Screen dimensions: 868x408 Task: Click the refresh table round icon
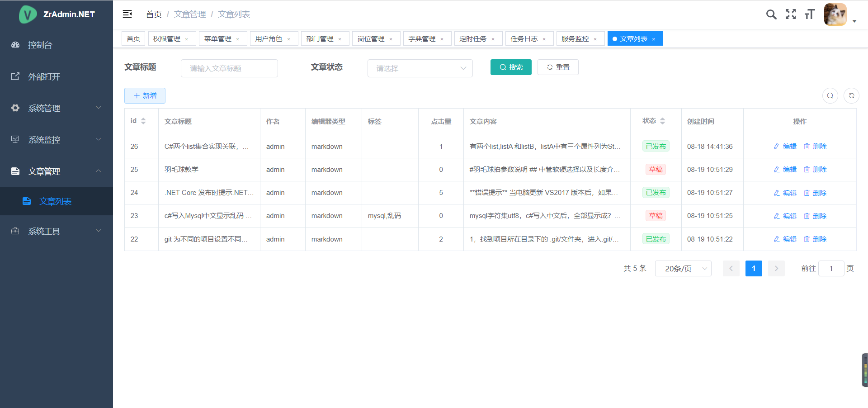coord(851,95)
